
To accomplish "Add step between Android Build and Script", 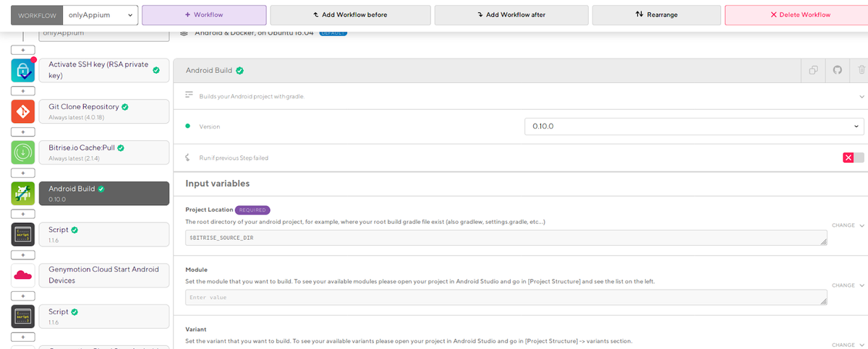I will tap(22, 215).
